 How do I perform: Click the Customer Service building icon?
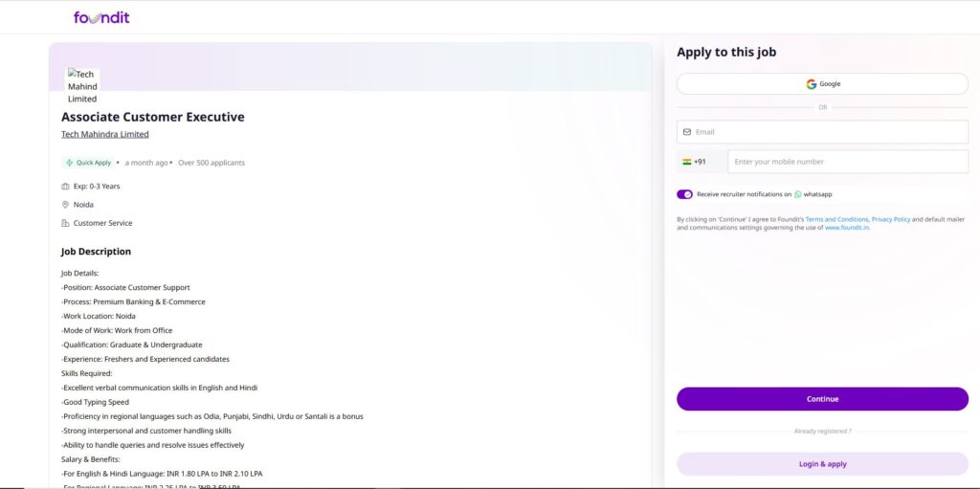[x=66, y=223]
